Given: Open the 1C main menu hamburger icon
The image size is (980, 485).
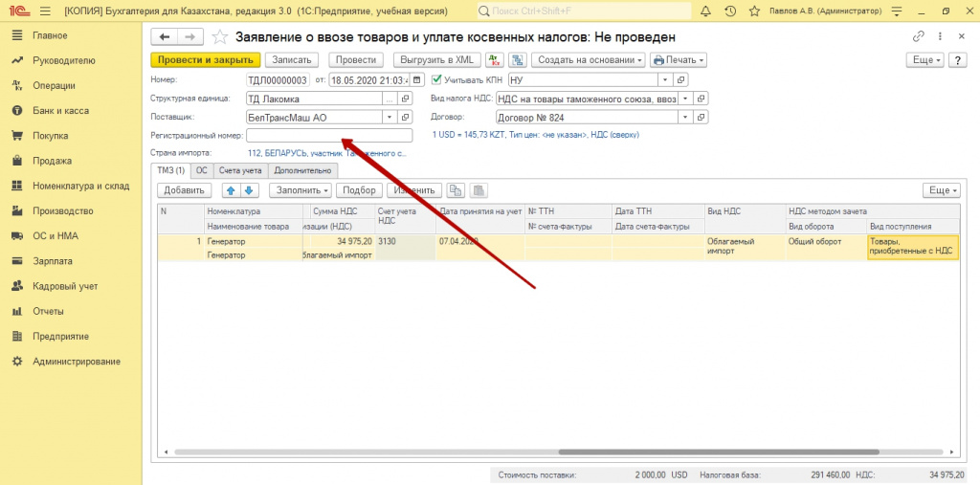Looking at the screenshot, I should click(x=44, y=11).
